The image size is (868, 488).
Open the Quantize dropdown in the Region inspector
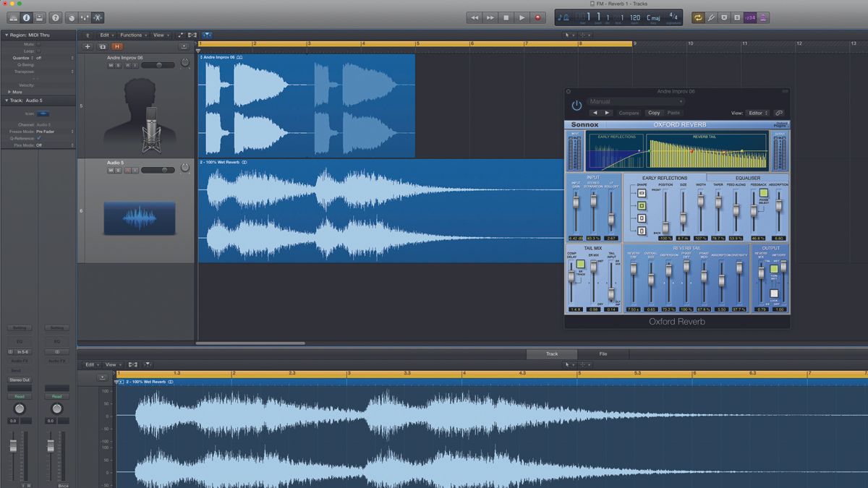click(40, 58)
